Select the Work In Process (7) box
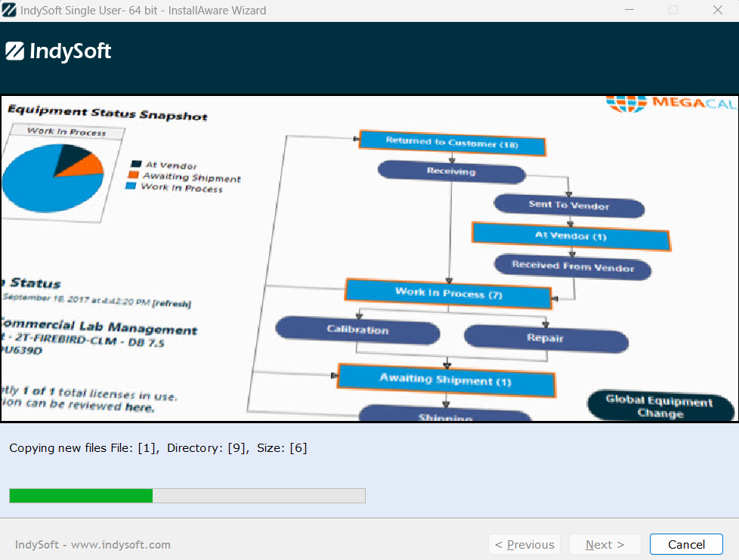The image size is (739, 560). (449, 292)
